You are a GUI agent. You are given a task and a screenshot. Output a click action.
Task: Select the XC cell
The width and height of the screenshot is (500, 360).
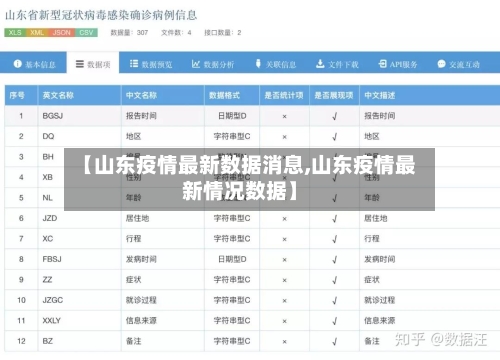coord(79,239)
